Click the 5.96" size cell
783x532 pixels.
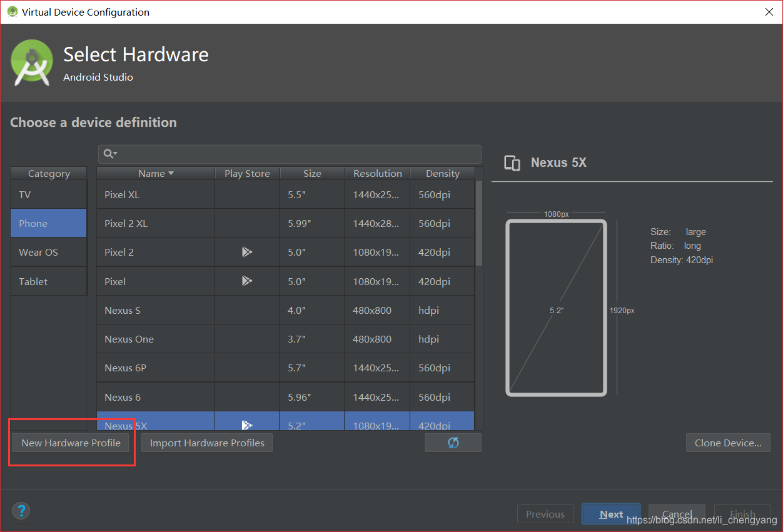point(312,397)
